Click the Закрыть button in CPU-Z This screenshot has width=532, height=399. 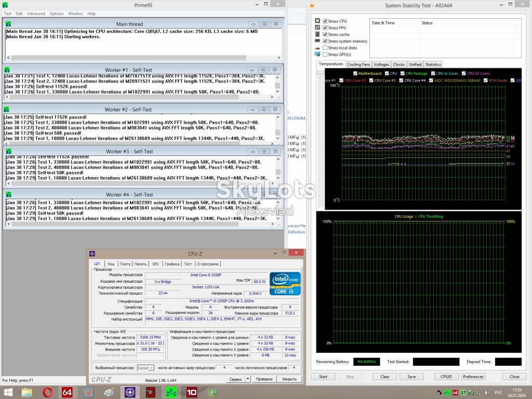tap(289, 379)
